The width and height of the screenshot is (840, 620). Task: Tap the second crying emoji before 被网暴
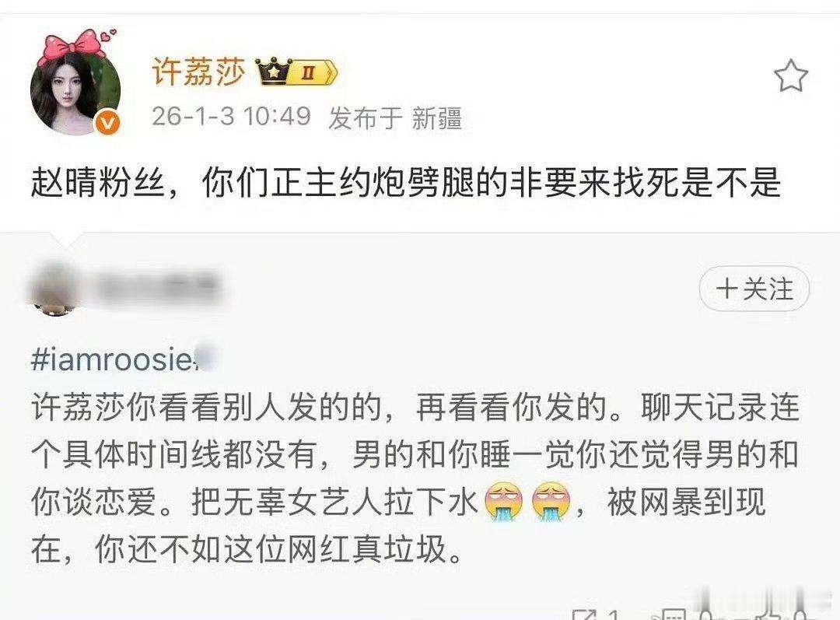(551, 502)
